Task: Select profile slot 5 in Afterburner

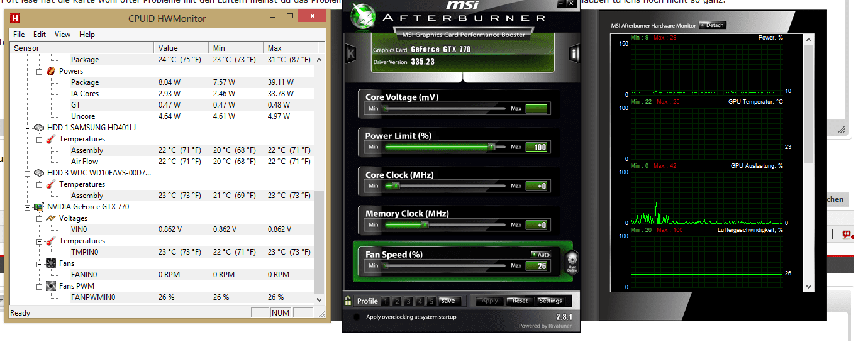Action: (431, 301)
